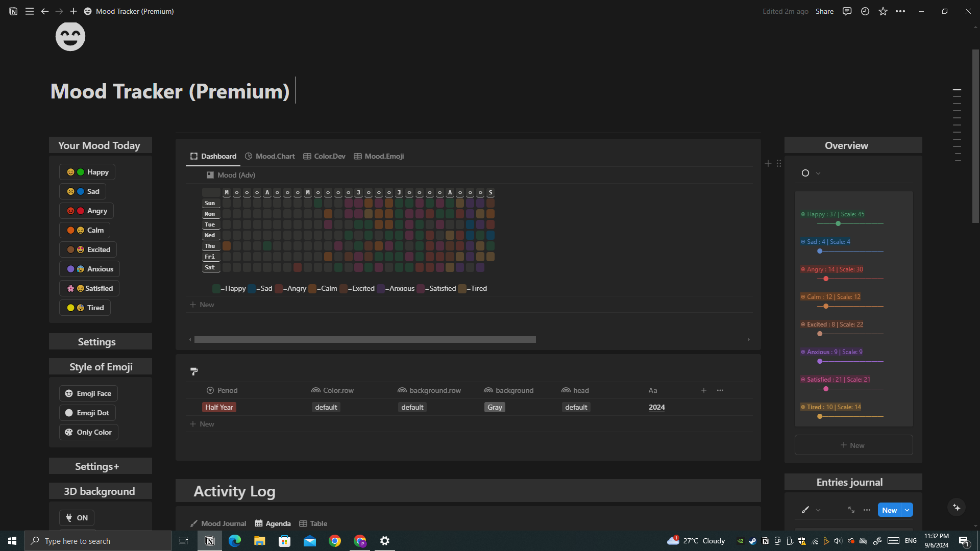The width and height of the screenshot is (980, 551).
Task: Open the table column options dots
Action: pos(720,390)
